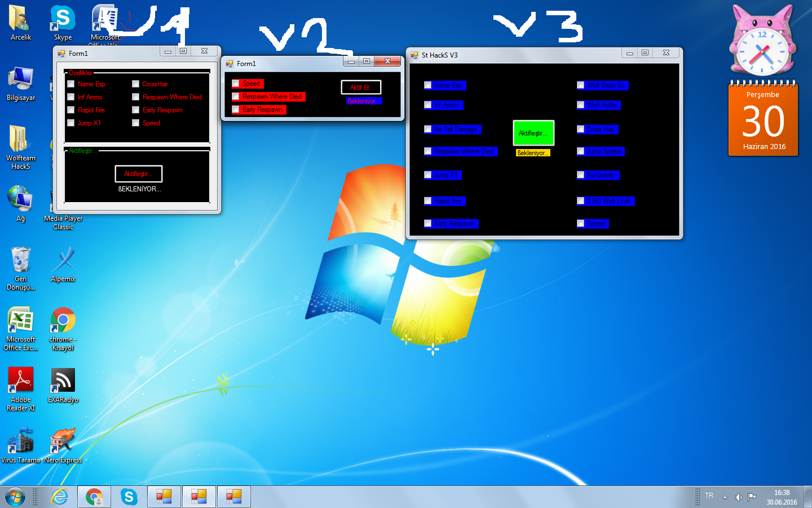Open Microsoft Office Excel desktop shortcut
The height and width of the screenshot is (508, 812).
tap(21, 329)
